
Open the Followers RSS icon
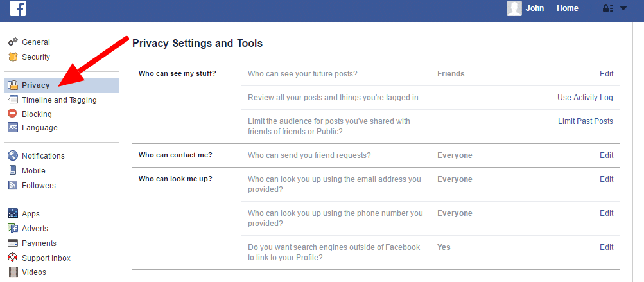[x=13, y=186]
